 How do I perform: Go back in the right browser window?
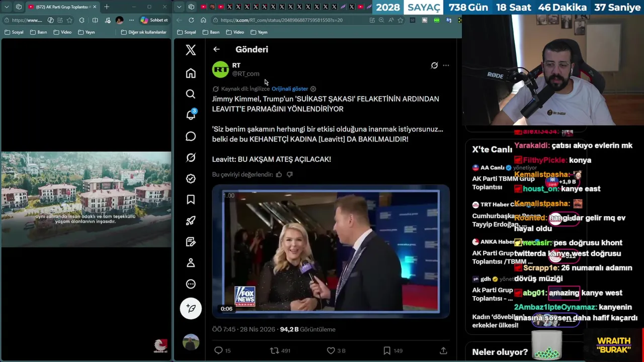(179, 20)
